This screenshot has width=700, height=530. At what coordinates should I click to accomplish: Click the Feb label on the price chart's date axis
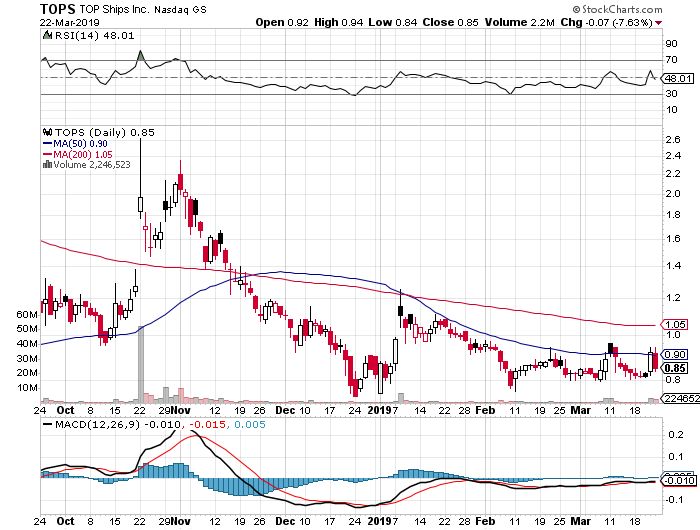coord(485,410)
